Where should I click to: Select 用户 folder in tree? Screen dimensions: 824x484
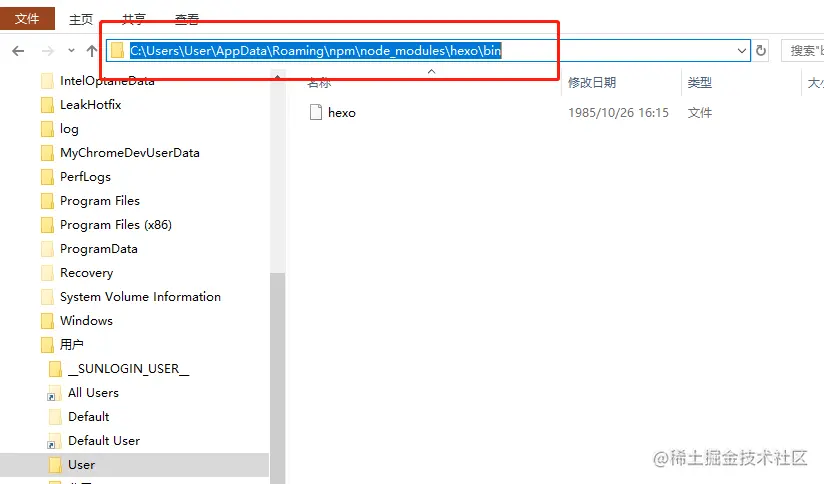point(71,345)
